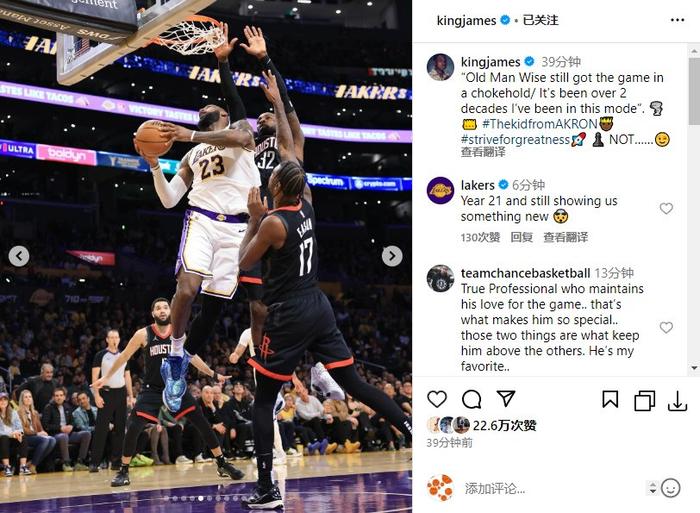Reply to lakers comment via 回复
700x513 pixels.
tap(521, 237)
